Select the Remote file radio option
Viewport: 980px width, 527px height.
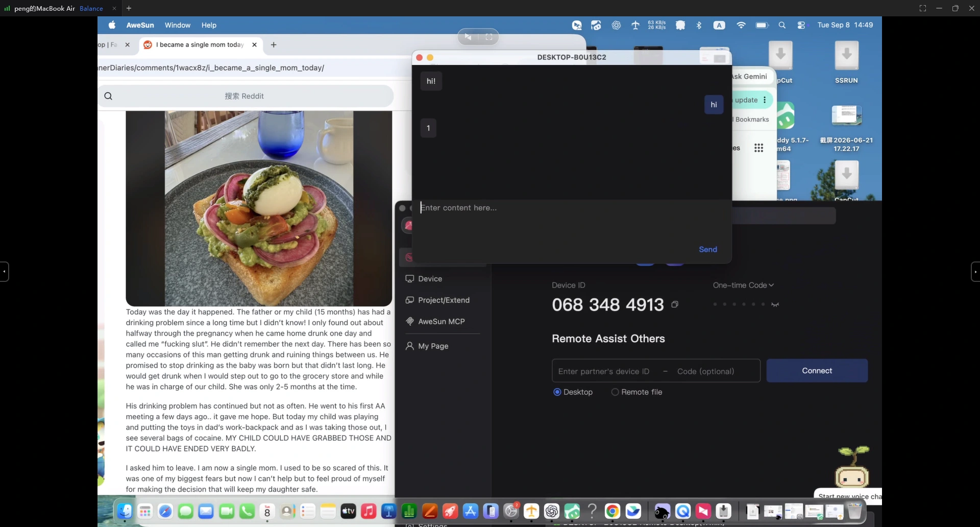pos(636,392)
